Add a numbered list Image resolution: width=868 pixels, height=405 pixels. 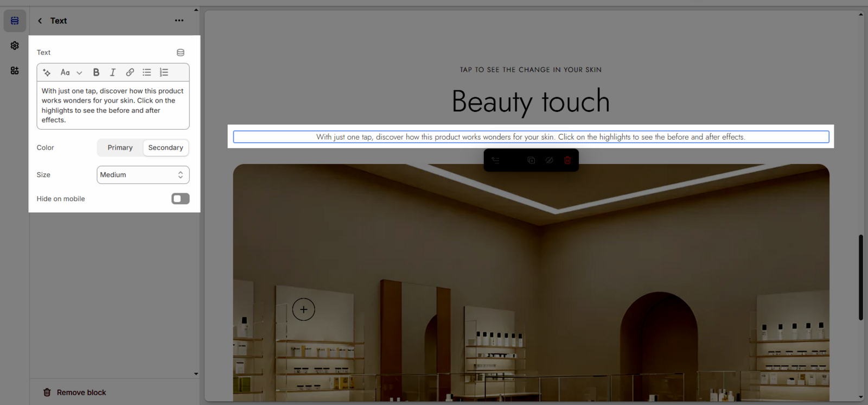pos(164,72)
